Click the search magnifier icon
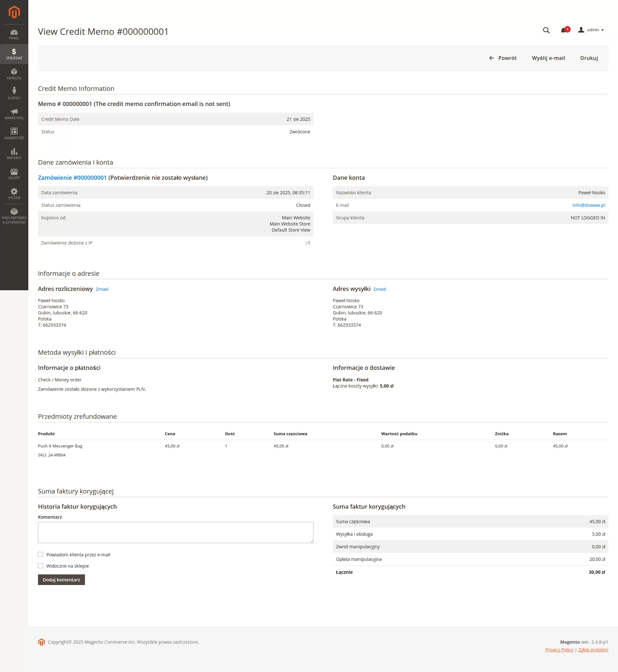618x672 pixels. (546, 31)
